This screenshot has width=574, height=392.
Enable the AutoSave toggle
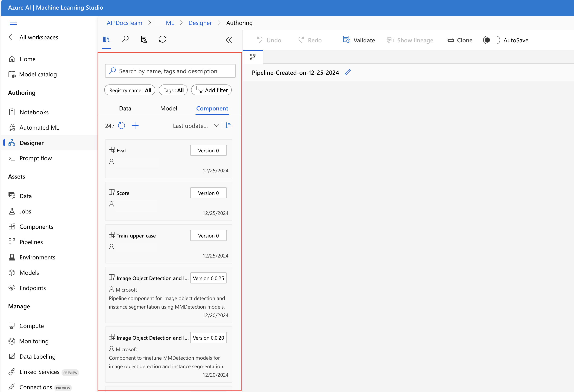coord(491,40)
